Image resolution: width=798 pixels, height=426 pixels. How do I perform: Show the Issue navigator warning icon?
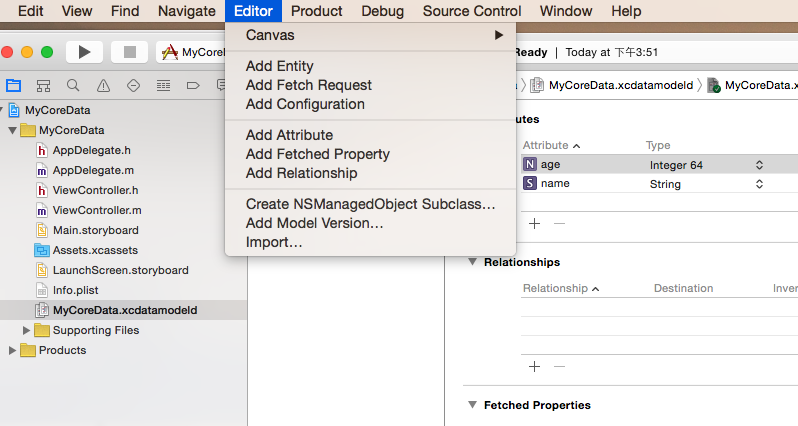(103, 86)
